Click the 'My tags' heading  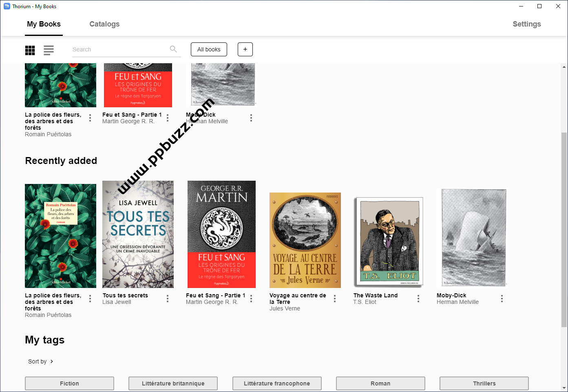[45, 340]
